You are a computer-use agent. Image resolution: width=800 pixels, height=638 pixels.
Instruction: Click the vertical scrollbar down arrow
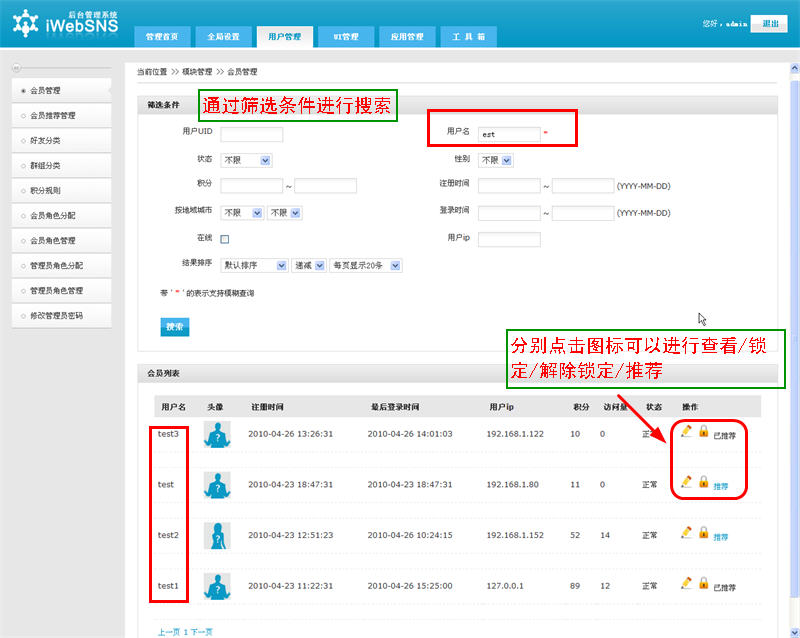coord(794,632)
